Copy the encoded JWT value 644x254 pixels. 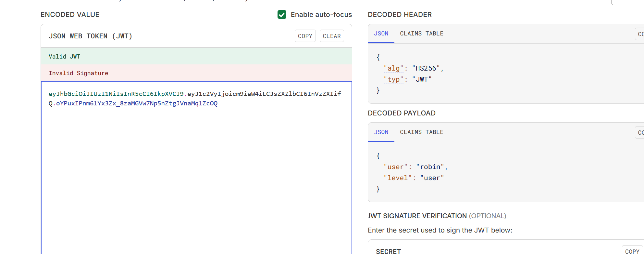(305, 36)
